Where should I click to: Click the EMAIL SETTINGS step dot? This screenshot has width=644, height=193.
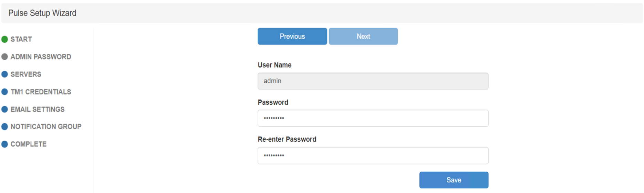(4, 109)
